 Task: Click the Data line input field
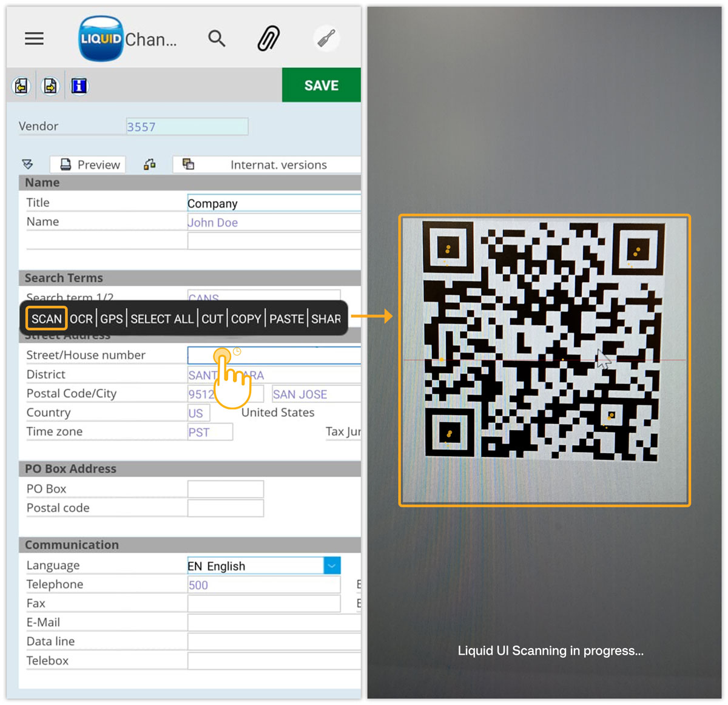click(274, 642)
